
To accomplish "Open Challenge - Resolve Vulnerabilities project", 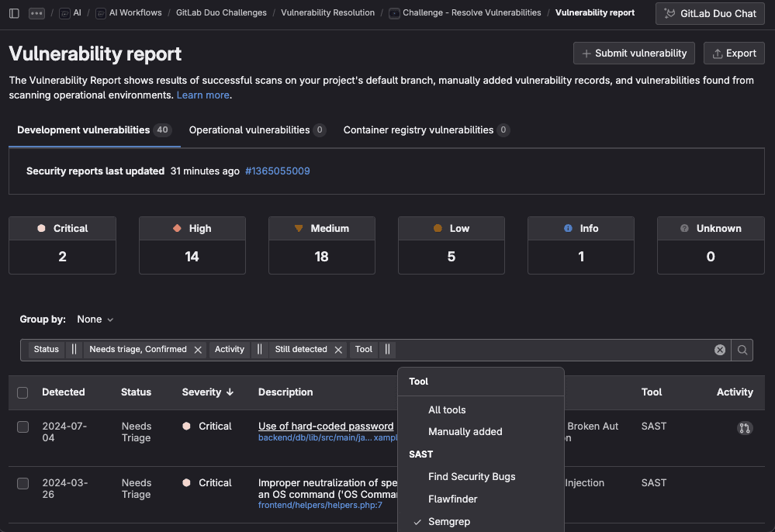I will coord(465,13).
